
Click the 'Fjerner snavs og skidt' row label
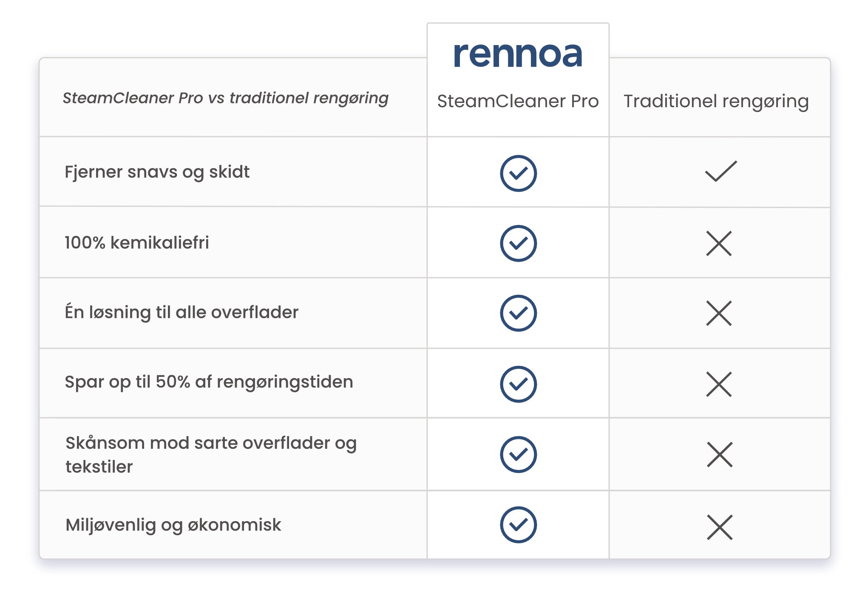[157, 172]
